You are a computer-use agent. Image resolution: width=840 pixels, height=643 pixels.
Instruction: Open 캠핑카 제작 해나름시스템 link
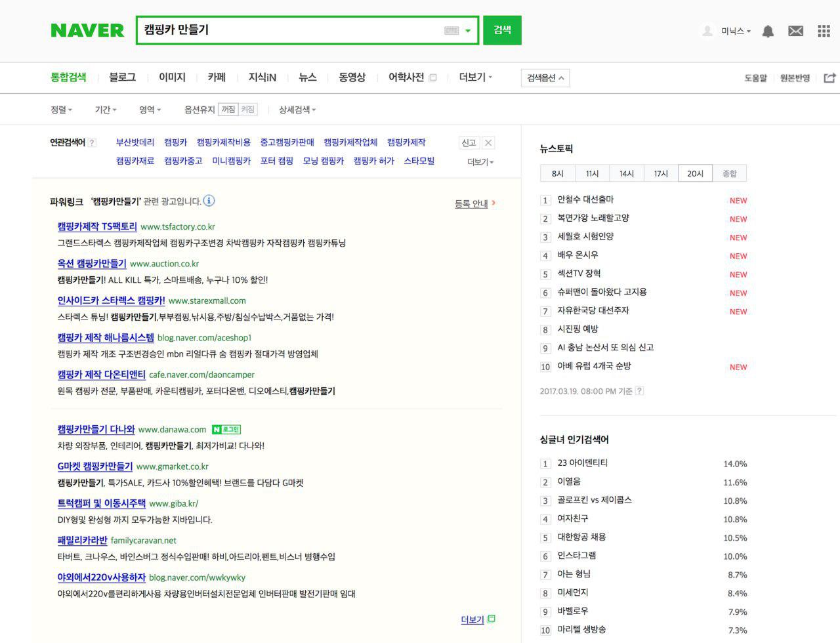click(x=106, y=337)
